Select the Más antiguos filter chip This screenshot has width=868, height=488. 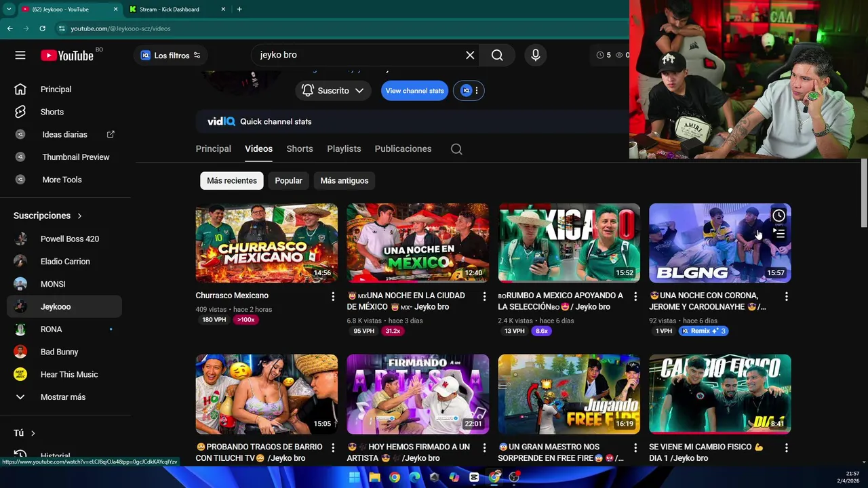coord(344,181)
